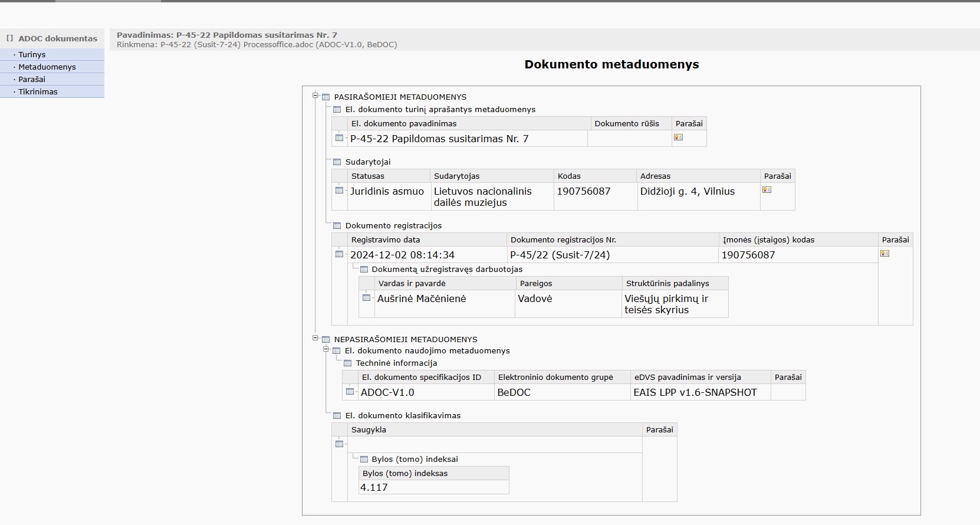
Task: Collapse NEPASIRAŠOMIEJI METADUOMENYS tree node
Action: (315, 338)
